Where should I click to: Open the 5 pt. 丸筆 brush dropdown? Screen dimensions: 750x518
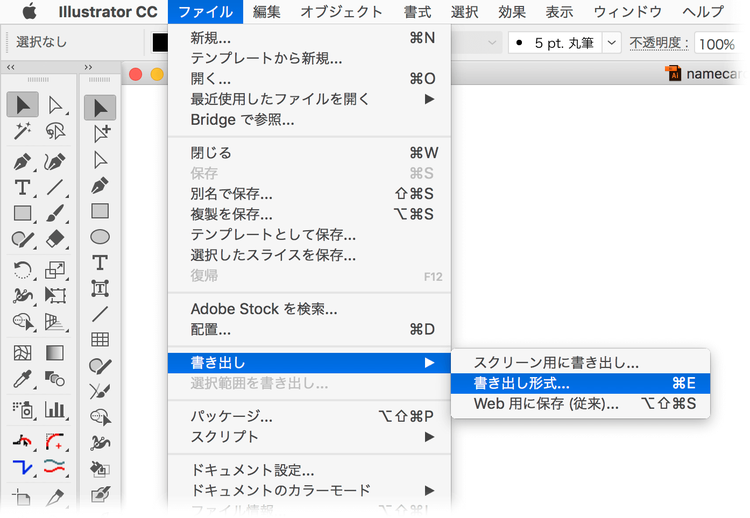(612, 43)
